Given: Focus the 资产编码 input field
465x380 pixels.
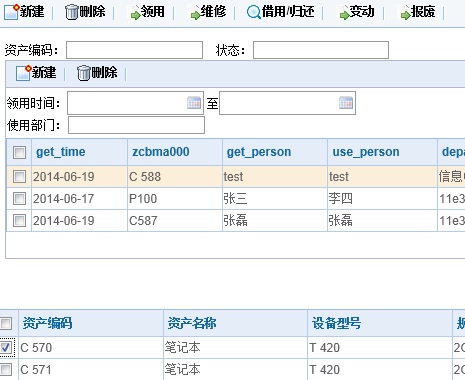Looking at the screenshot, I should (134, 50).
